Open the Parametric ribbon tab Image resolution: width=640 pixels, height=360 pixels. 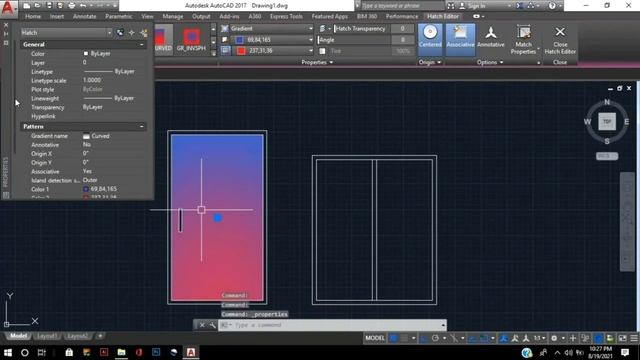118,16
